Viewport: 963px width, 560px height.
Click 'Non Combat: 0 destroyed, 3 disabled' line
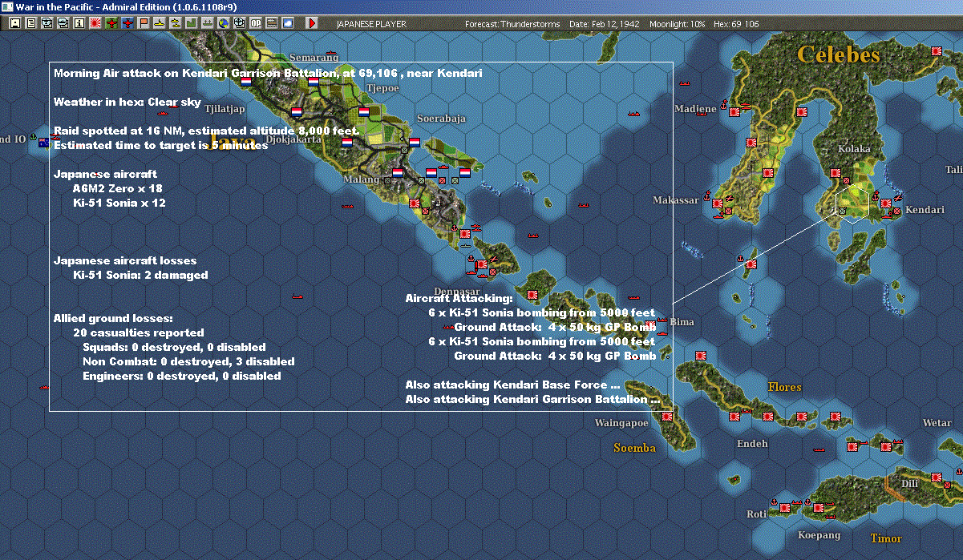pyautogui.click(x=188, y=361)
